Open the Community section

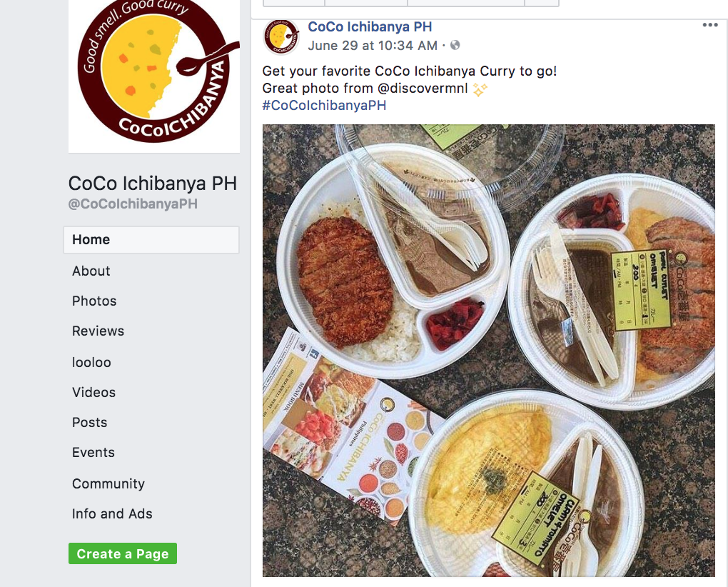(108, 484)
